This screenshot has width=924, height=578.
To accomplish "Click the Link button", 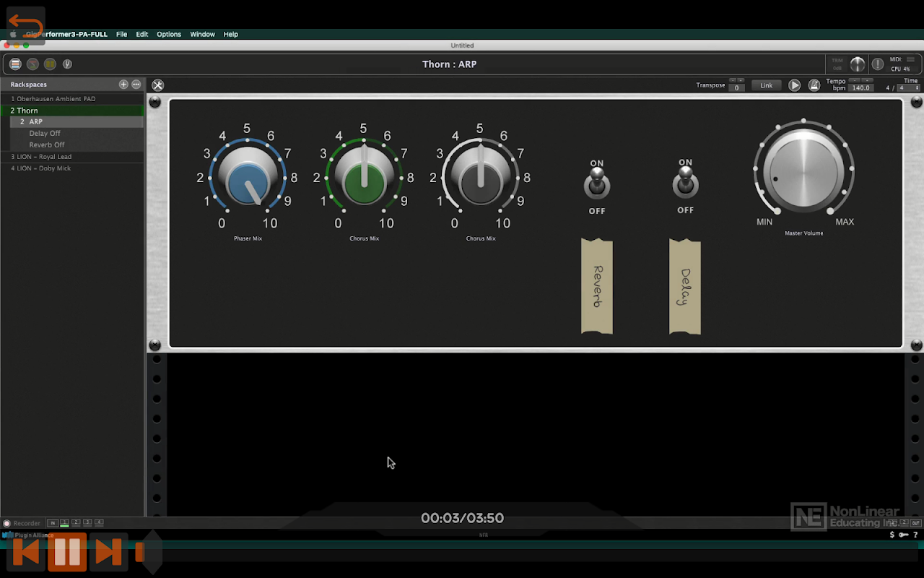I will click(767, 85).
